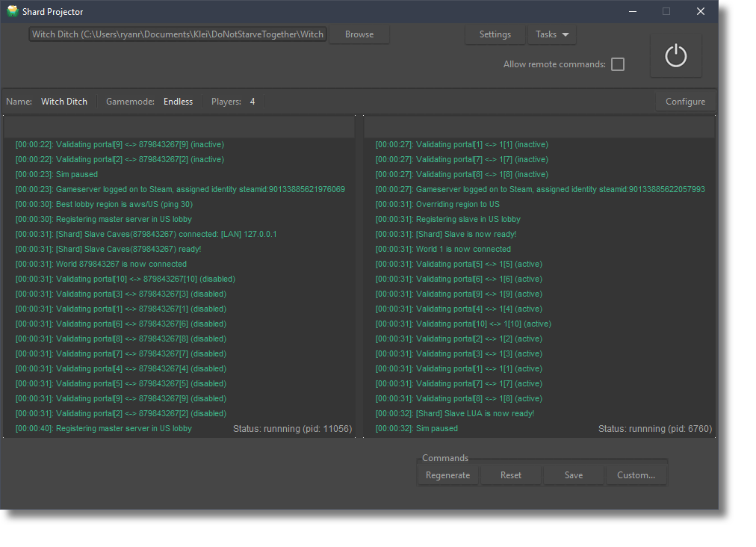The height and width of the screenshot is (547, 756).
Task: Enable the Allow remote commands checkbox
Action: 618,64
